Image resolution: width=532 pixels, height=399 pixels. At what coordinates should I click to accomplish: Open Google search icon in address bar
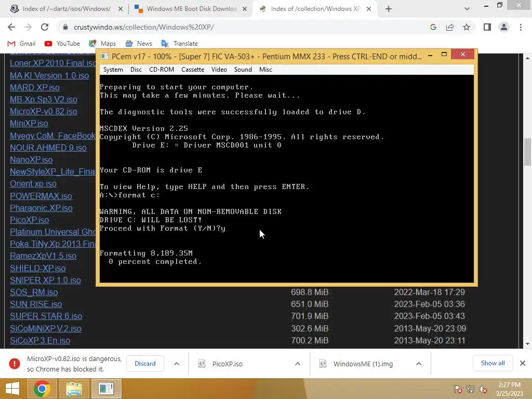[433, 27]
